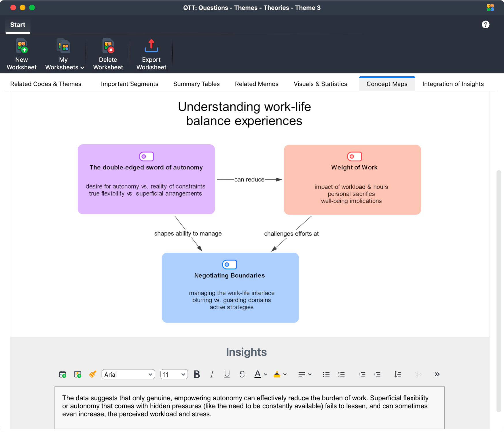Select the Start ribbon tab
This screenshot has width=504, height=432.
(x=18, y=25)
